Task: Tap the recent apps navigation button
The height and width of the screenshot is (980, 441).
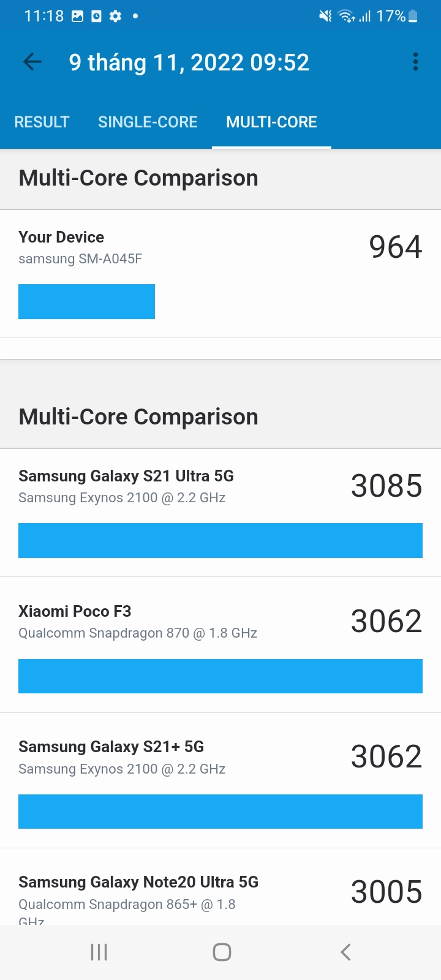Action: 99,952
